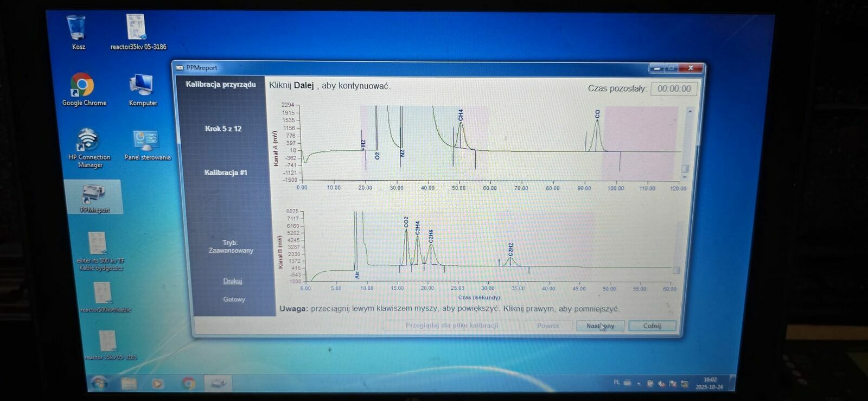The height and width of the screenshot is (401, 868).
Task: Open reactor35kv 05-3186 file at top
Action: 136,28
